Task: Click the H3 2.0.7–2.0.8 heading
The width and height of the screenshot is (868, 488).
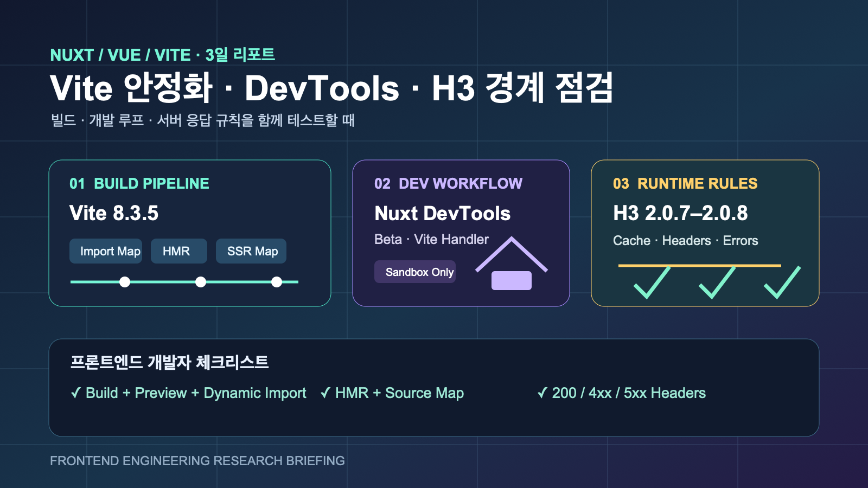Action: [x=680, y=213]
